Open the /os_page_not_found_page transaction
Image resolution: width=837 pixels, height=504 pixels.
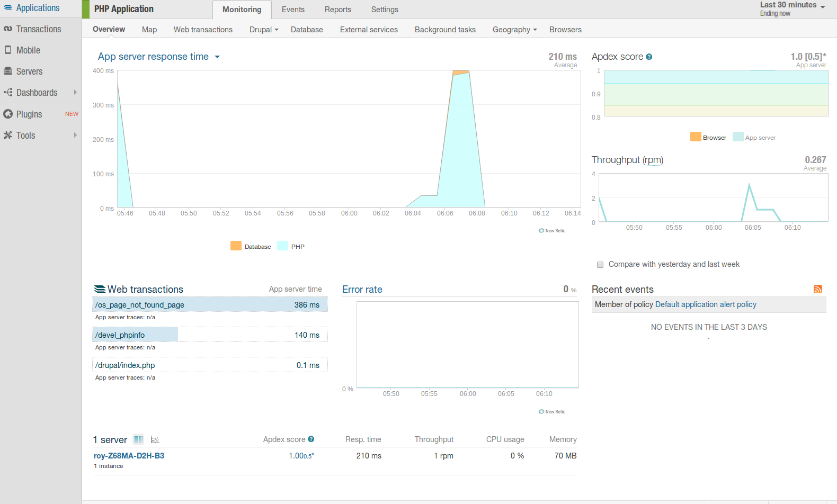pos(210,304)
